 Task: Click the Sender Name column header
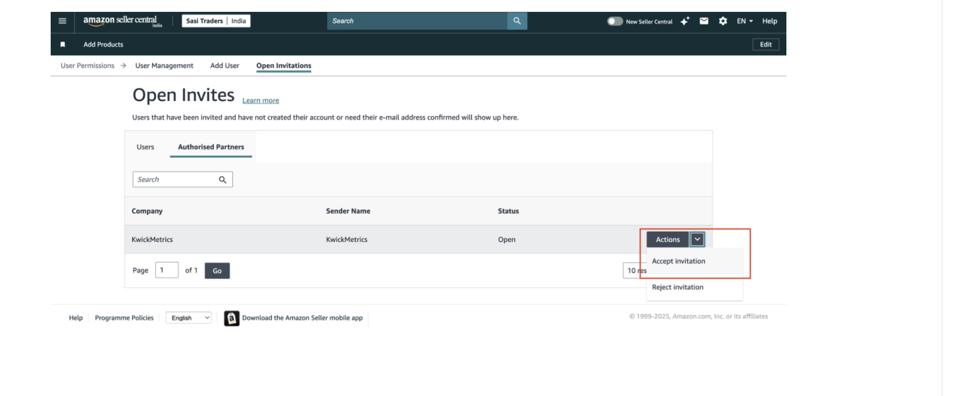[348, 211]
